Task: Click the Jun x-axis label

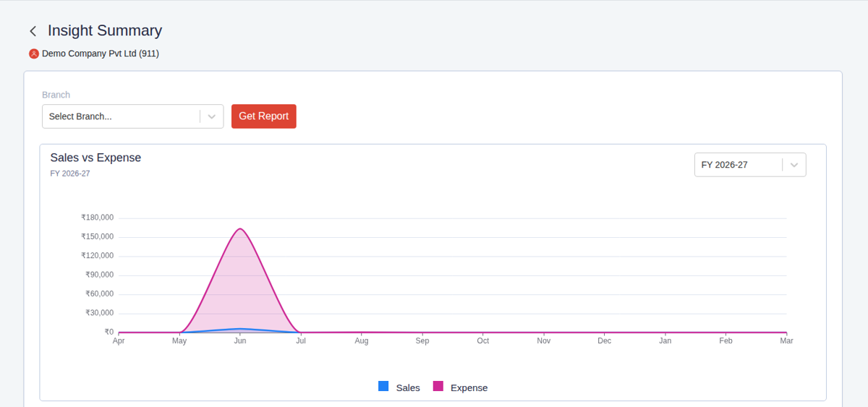Action: [240, 340]
